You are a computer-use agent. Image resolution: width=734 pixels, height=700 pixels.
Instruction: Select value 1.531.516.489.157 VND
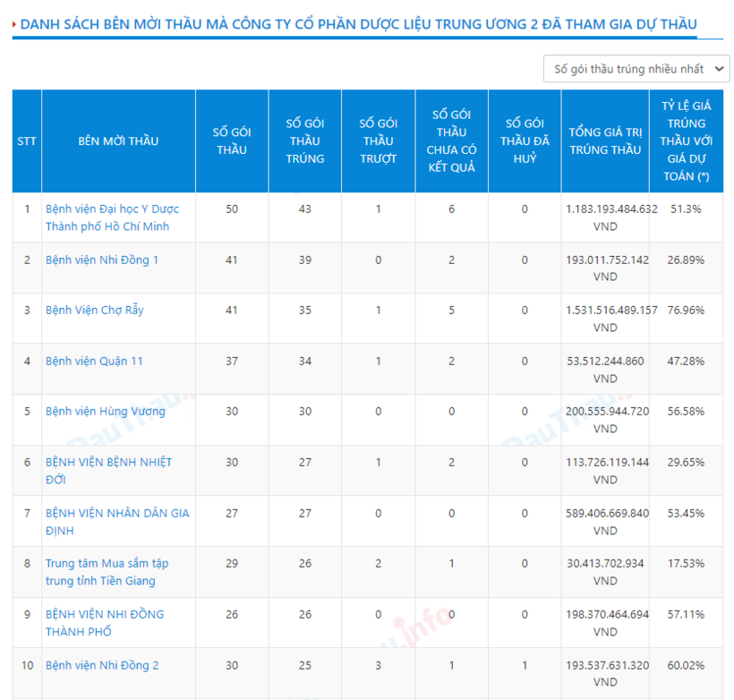611,319
